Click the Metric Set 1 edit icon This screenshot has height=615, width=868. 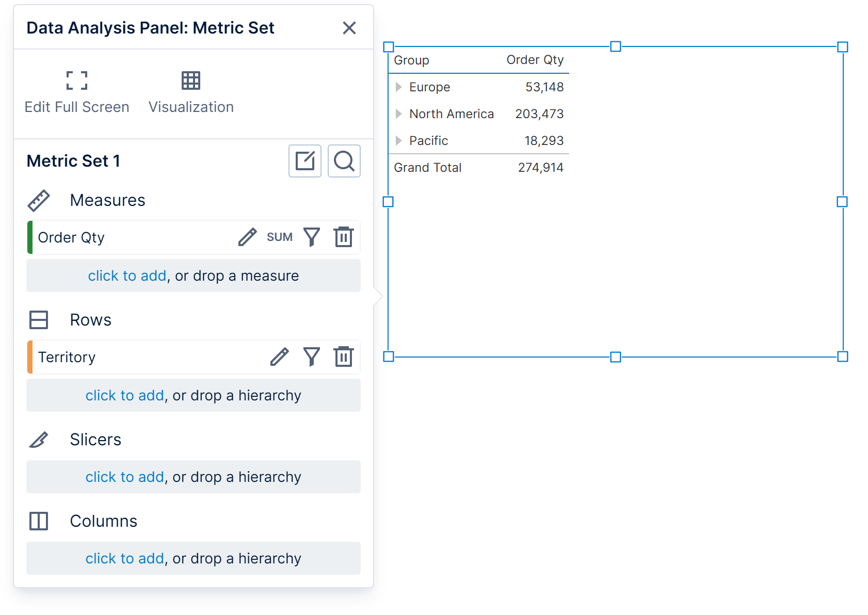(305, 161)
